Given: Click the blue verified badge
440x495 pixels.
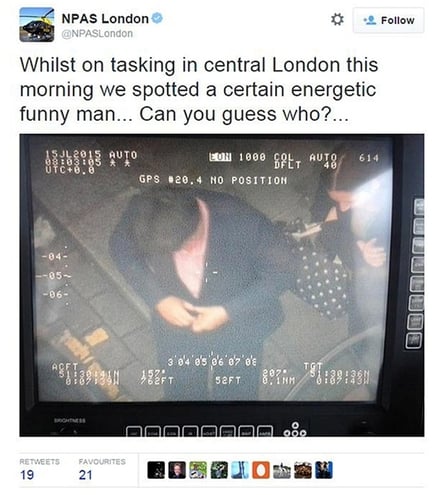Looking at the screenshot, I should 157,18.
